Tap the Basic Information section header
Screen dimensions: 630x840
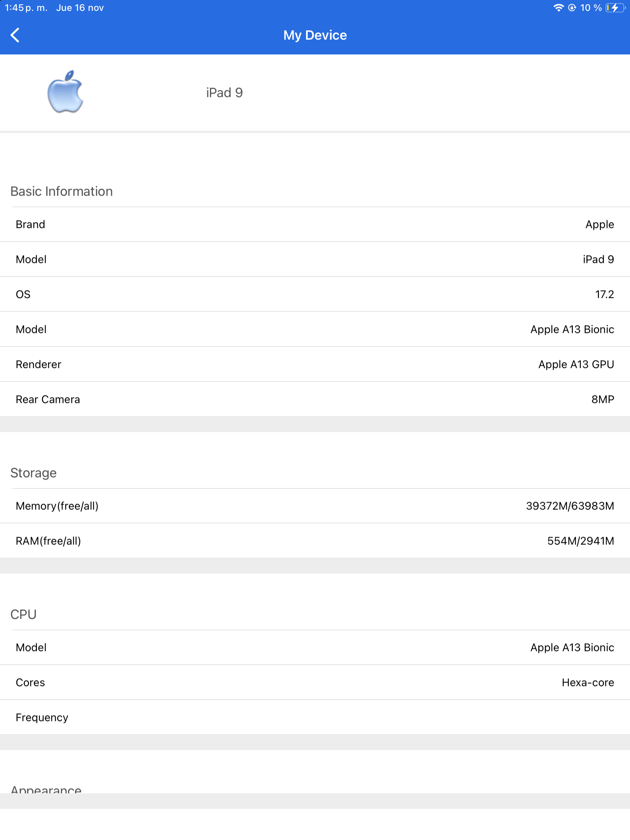click(61, 191)
